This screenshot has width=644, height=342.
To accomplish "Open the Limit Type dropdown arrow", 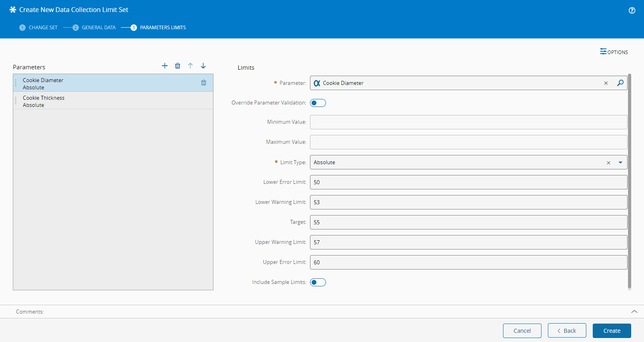I will [x=620, y=163].
